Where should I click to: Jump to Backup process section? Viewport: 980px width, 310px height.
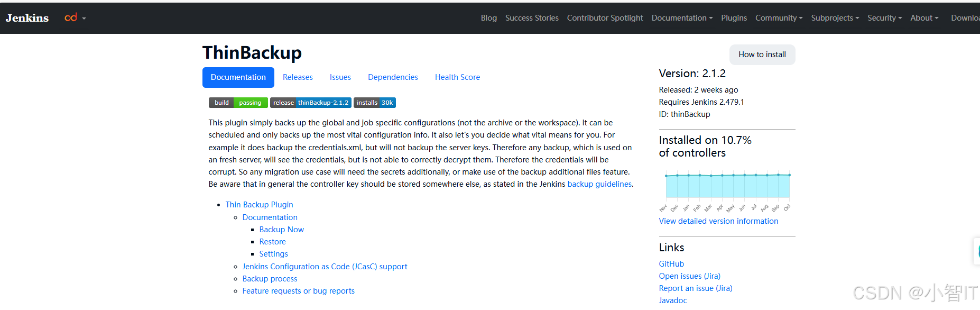[x=270, y=279]
